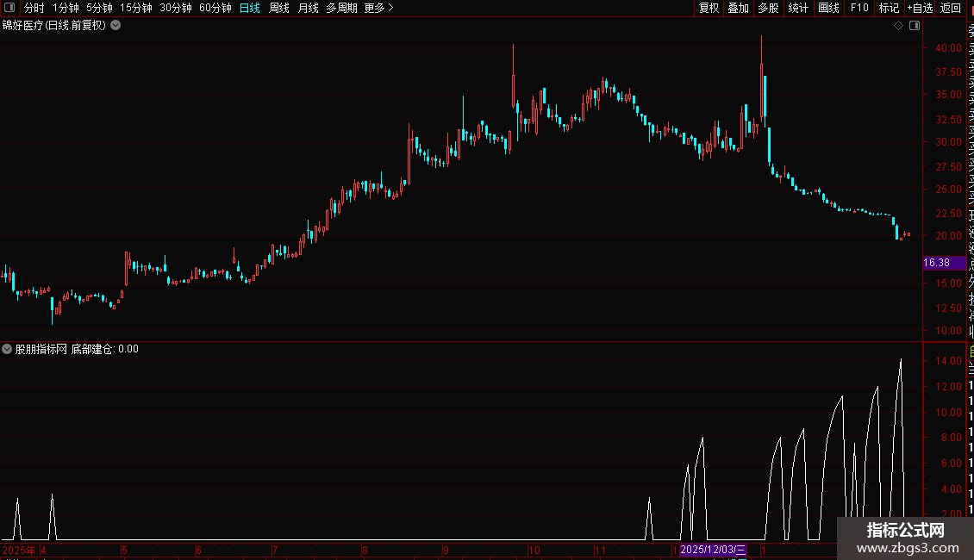
Task: Open the 复权 adjustment option
Action: tap(709, 8)
